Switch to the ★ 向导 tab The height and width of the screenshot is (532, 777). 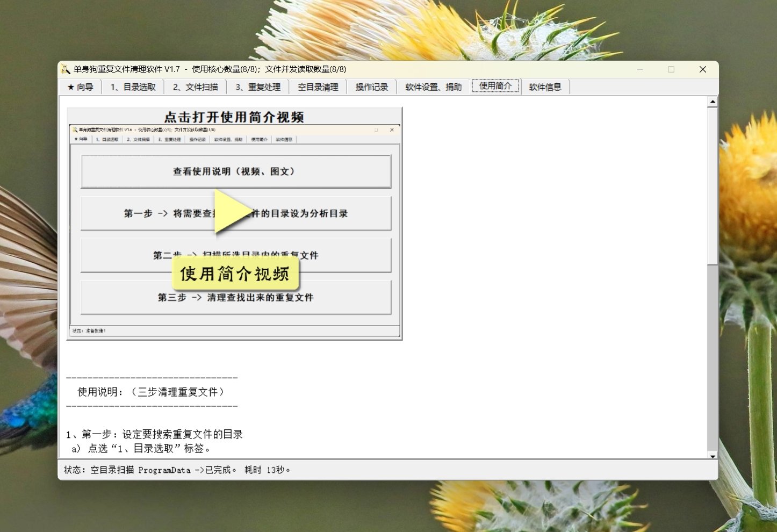click(80, 87)
